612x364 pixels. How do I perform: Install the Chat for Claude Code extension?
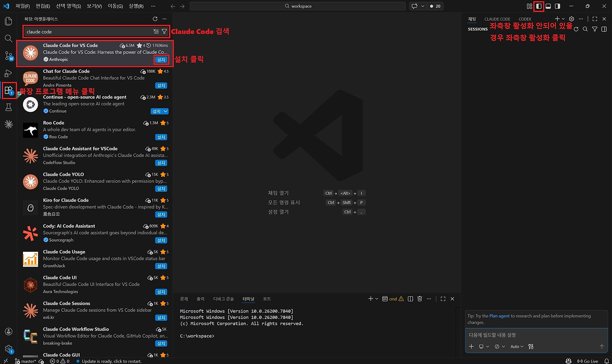(x=161, y=86)
